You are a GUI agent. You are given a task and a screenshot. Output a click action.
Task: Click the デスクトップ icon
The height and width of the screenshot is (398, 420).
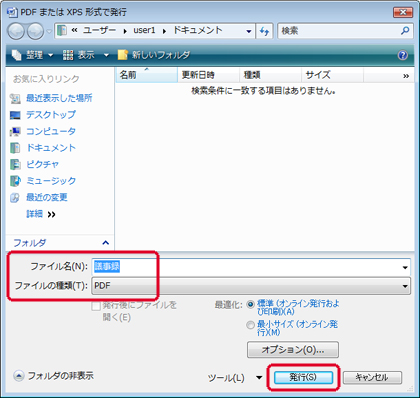[x=15, y=115]
